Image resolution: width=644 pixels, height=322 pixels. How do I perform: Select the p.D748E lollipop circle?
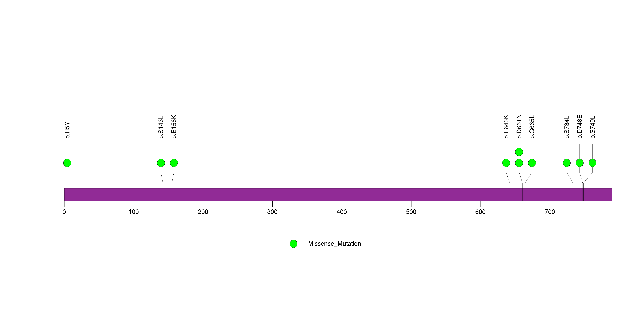coord(580,163)
